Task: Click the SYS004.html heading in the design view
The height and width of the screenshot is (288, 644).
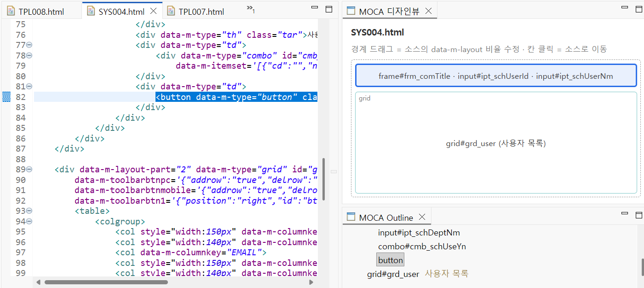Action: (377, 32)
